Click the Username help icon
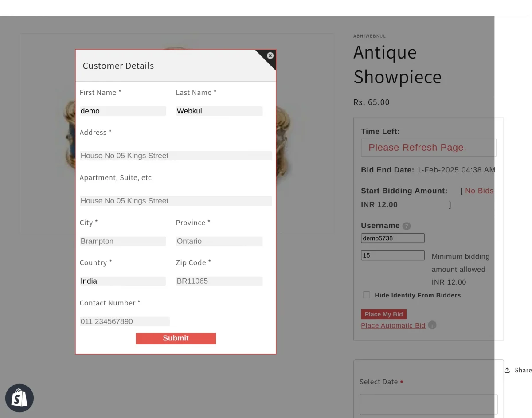The image size is (532, 418). [407, 226]
